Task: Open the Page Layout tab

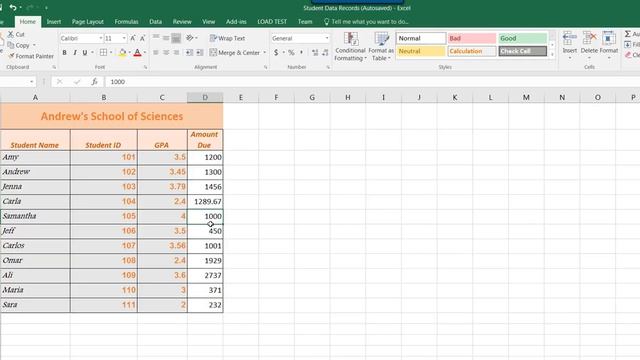Action: (87, 22)
